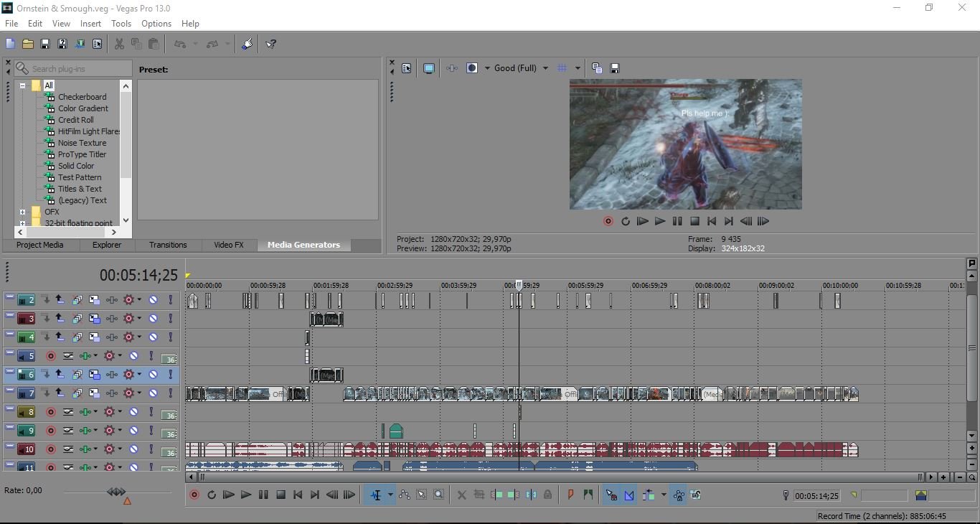Open Undo history dropdown arrow

click(x=195, y=44)
